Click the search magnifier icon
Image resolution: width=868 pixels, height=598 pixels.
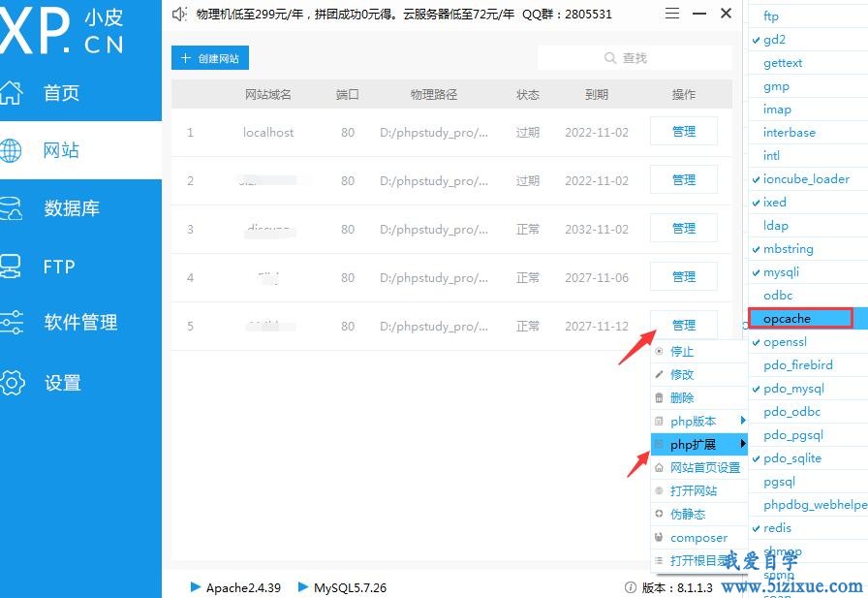(610, 58)
